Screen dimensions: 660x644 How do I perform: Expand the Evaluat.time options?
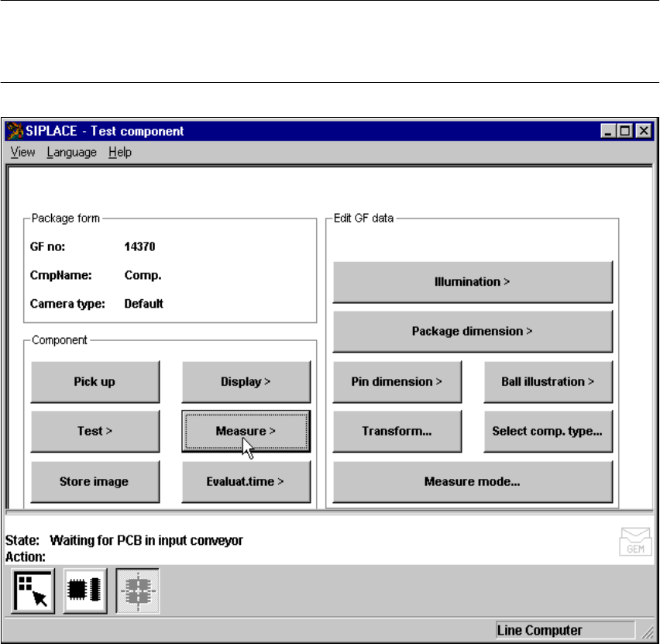[246, 481]
